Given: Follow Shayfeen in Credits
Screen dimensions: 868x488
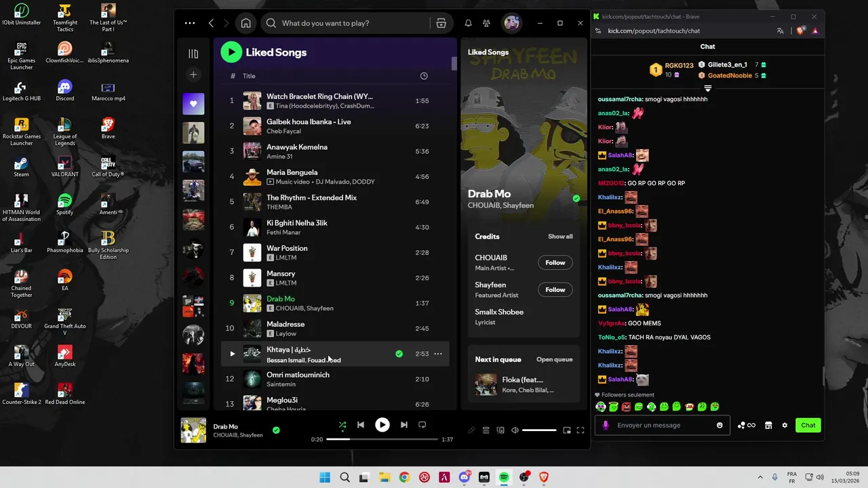Looking at the screenshot, I should 555,289.
